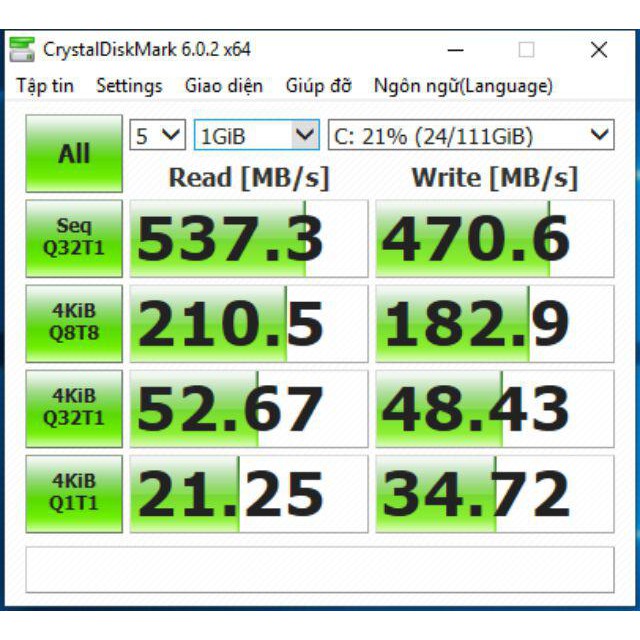Open the drive selector showing C: 21%
Screen dimensions: 640x640
(x=470, y=136)
